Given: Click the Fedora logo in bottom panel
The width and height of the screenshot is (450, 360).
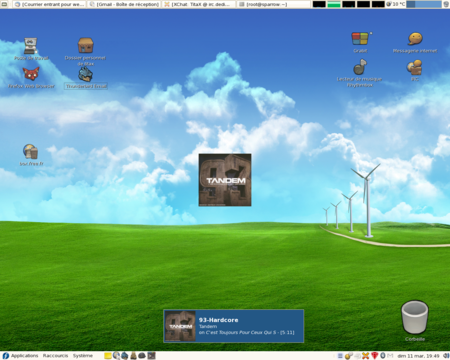Looking at the screenshot, I should point(5,356).
